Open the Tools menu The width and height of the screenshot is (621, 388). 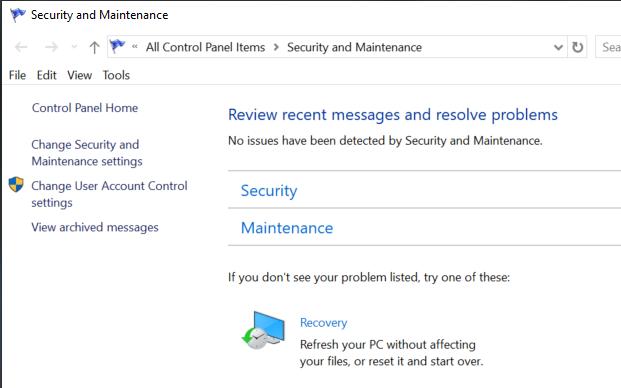[x=116, y=75]
